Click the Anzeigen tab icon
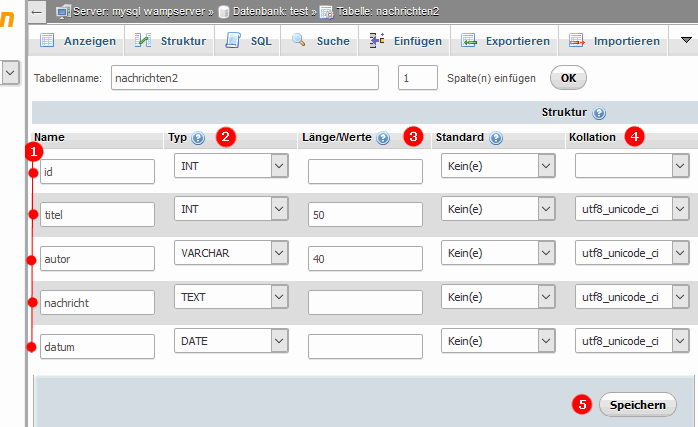 47,40
